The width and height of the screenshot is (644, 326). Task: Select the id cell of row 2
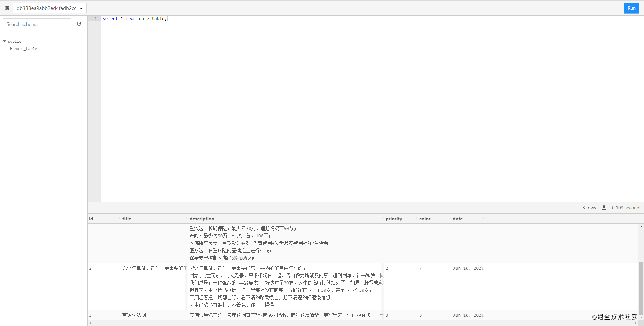point(104,286)
